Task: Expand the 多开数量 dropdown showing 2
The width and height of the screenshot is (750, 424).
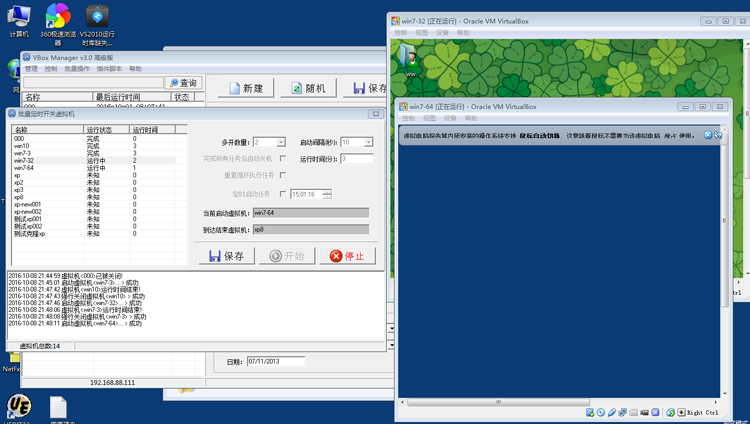Action: click(x=281, y=142)
